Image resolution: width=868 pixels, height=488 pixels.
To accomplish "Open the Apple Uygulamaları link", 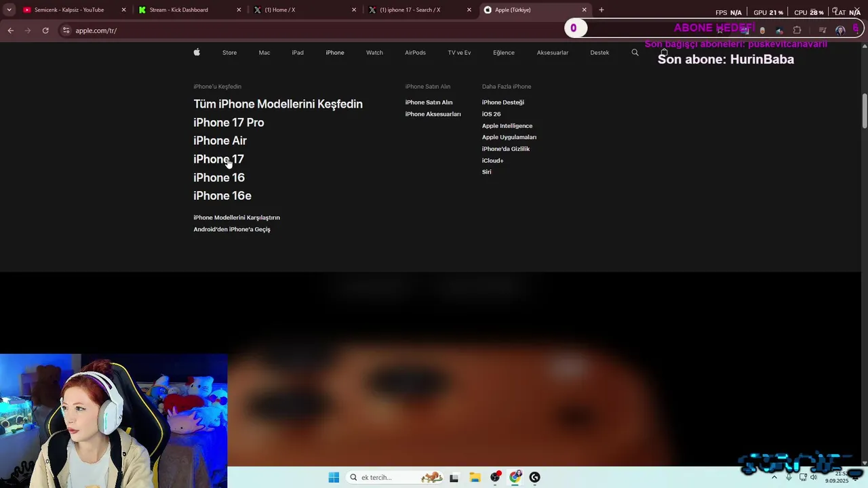I will point(509,138).
